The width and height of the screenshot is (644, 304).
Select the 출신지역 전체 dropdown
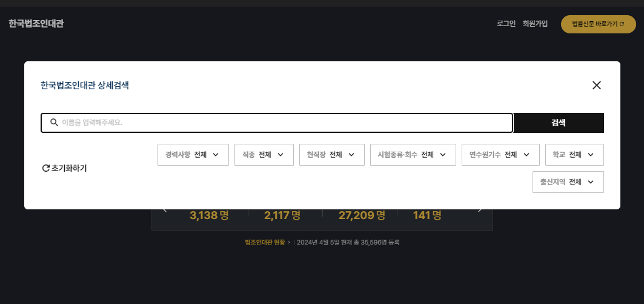point(568,182)
